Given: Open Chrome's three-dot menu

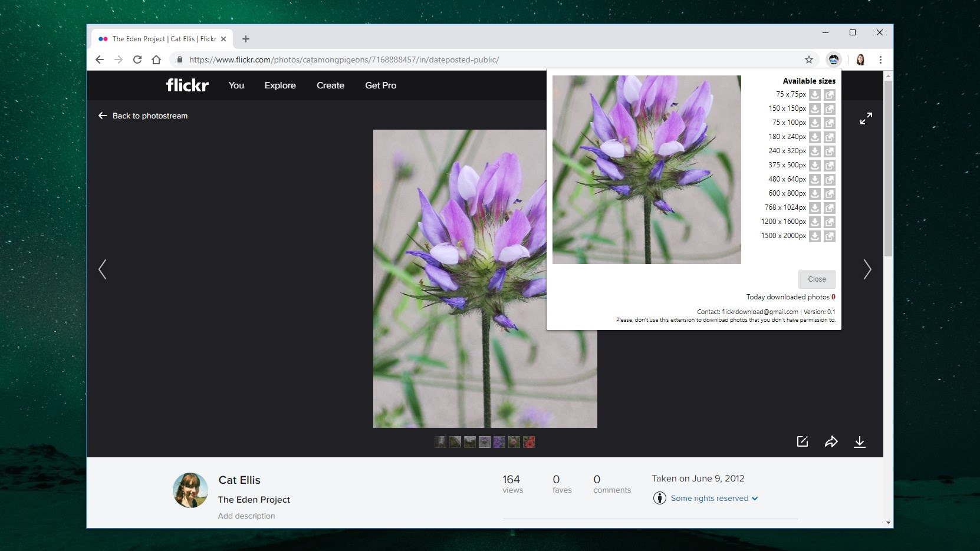Looking at the screenshot, I should (x=880, y=60).
